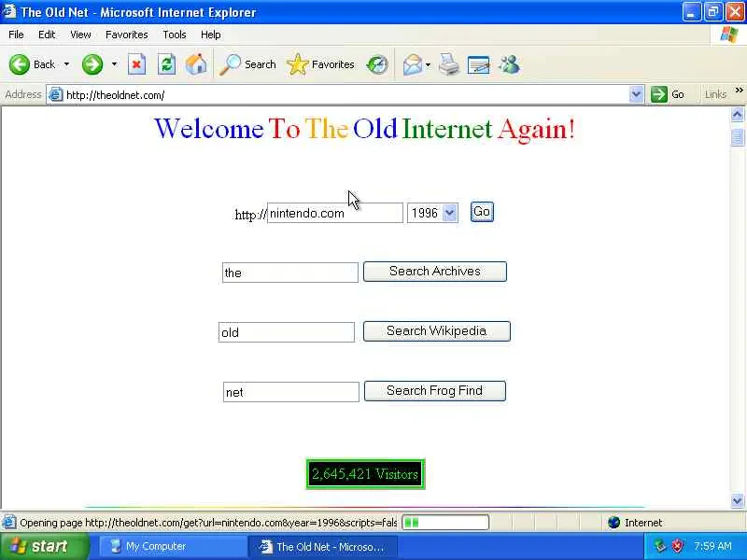Click the 2,645,421 Visitors counter
This screenshot has width=747, height=560.
[365, 474]
